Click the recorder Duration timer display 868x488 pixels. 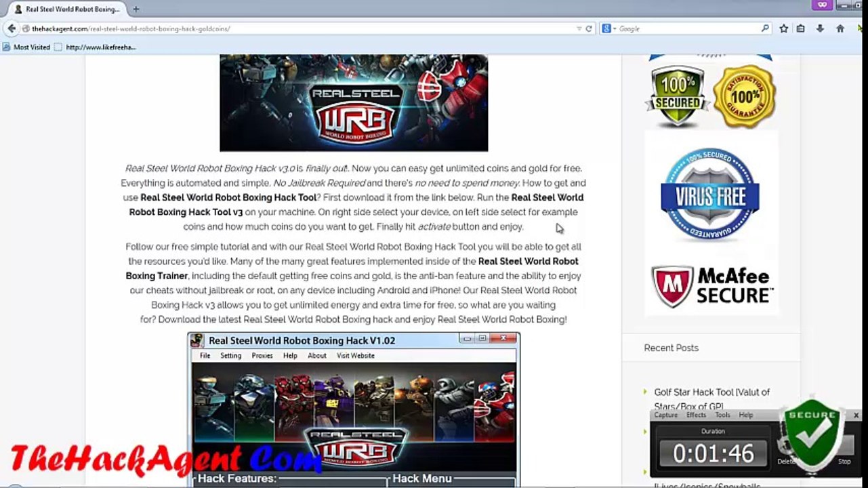click(x=714, y=453)
